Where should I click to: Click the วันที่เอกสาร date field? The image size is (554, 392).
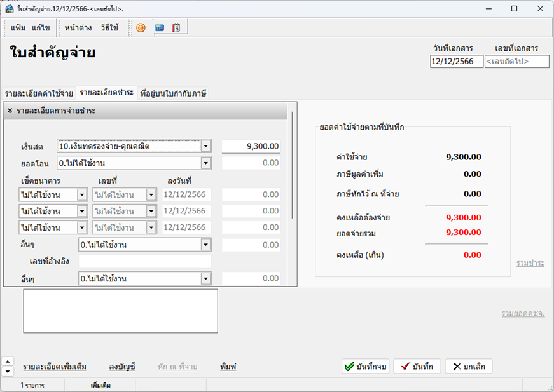pos(456,62)
